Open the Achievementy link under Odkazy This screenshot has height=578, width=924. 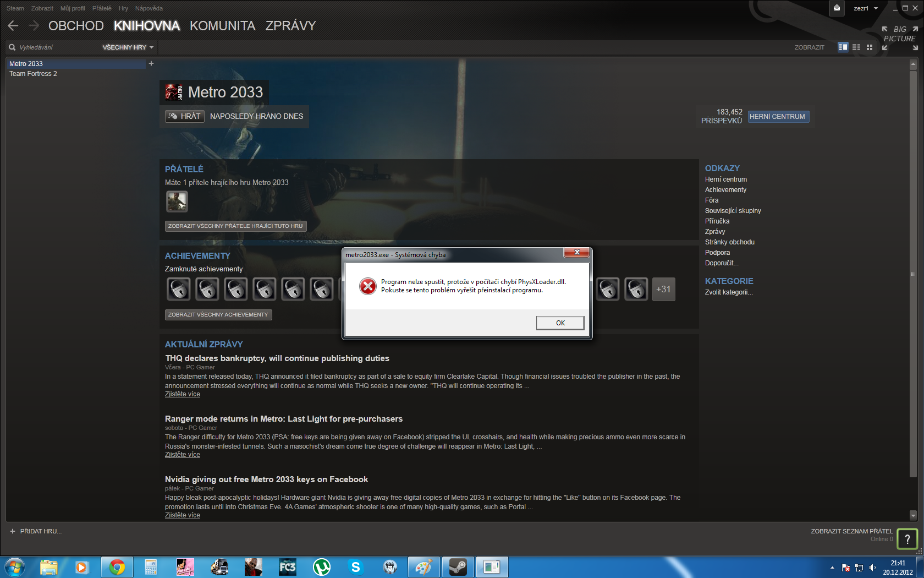point(725,190)
